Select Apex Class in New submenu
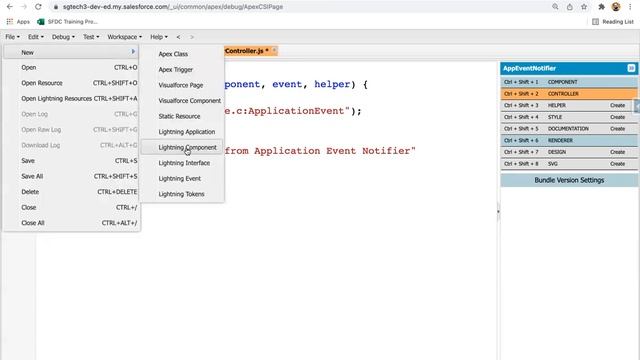This screenshot has height=360, width=640. point(182,54)
